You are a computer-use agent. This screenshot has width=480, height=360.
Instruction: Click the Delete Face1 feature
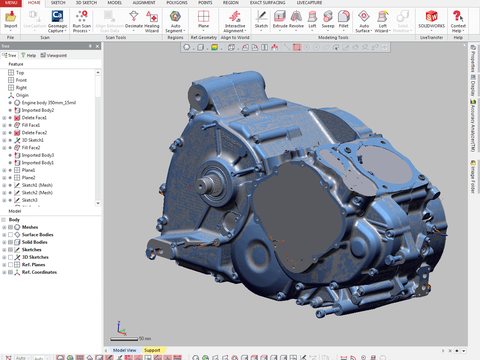point(34,118)
